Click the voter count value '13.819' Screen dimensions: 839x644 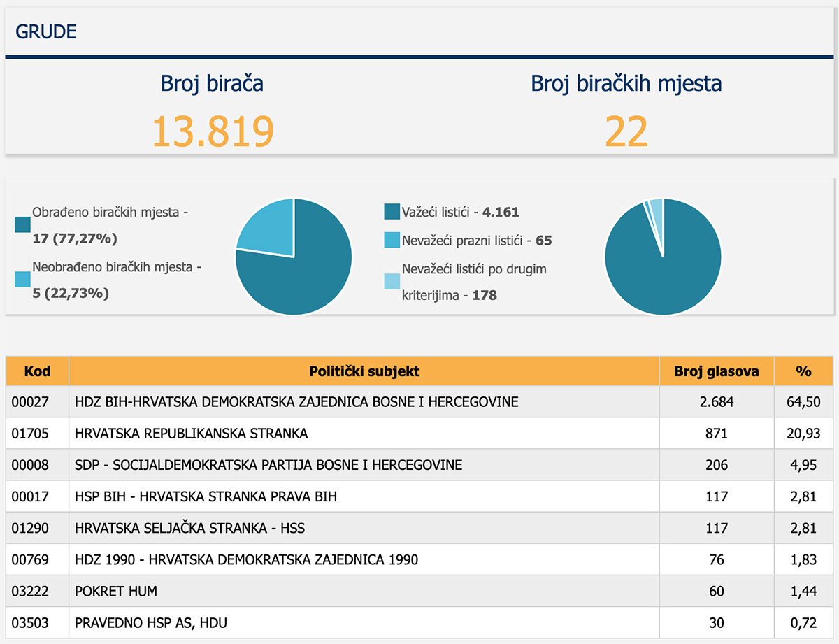click(213, 130)
